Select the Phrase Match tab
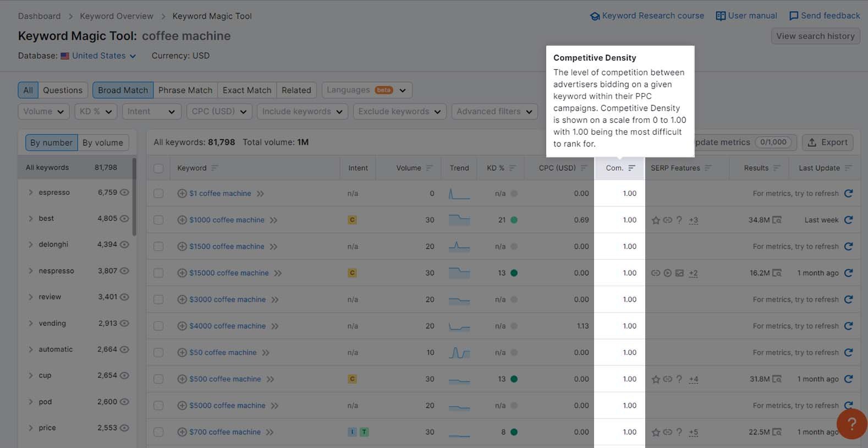868x448 pixels. tap(185, 90)
